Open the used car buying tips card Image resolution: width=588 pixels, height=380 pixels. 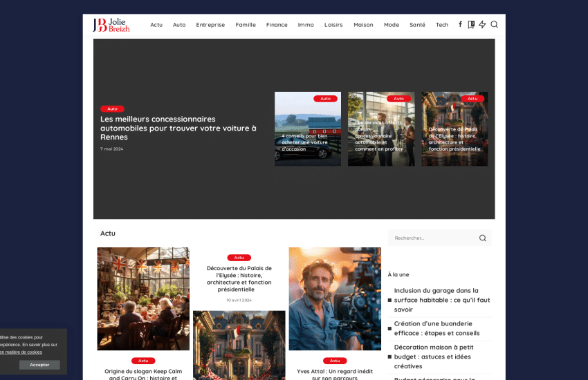[307, 129]
